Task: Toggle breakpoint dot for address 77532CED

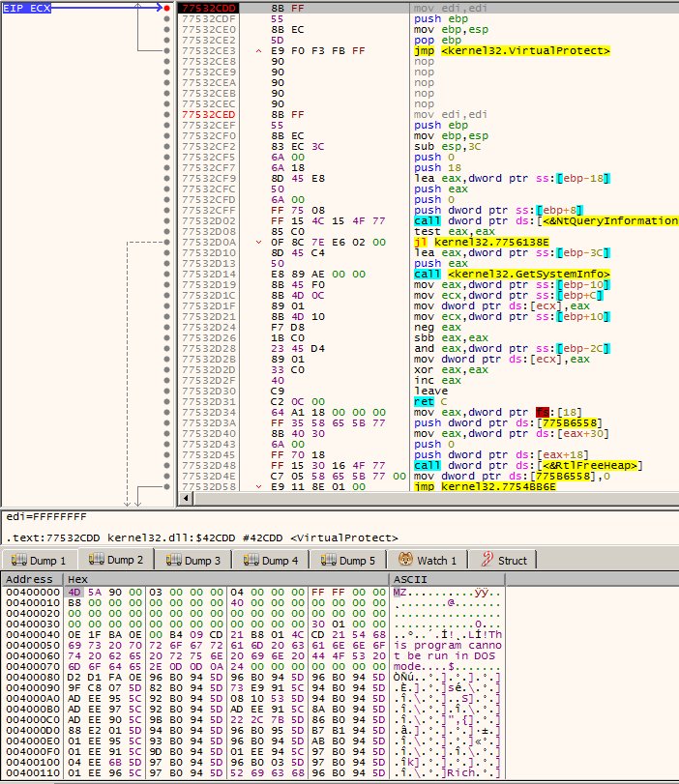Action: tap(166, 114)
